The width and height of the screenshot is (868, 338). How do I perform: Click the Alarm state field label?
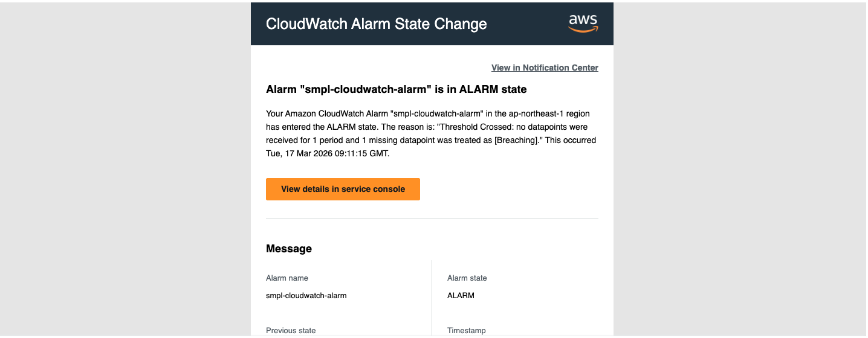pos(467,278)
